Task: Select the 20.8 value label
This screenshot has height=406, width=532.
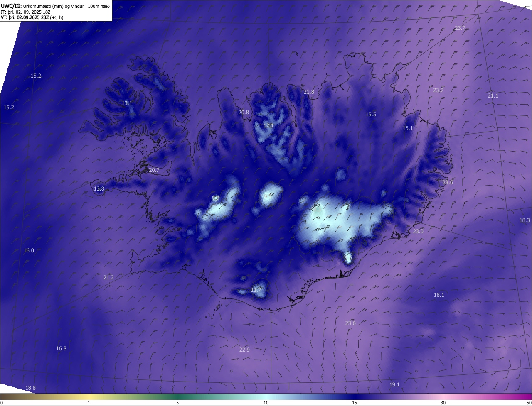Action: click(244, 112)
